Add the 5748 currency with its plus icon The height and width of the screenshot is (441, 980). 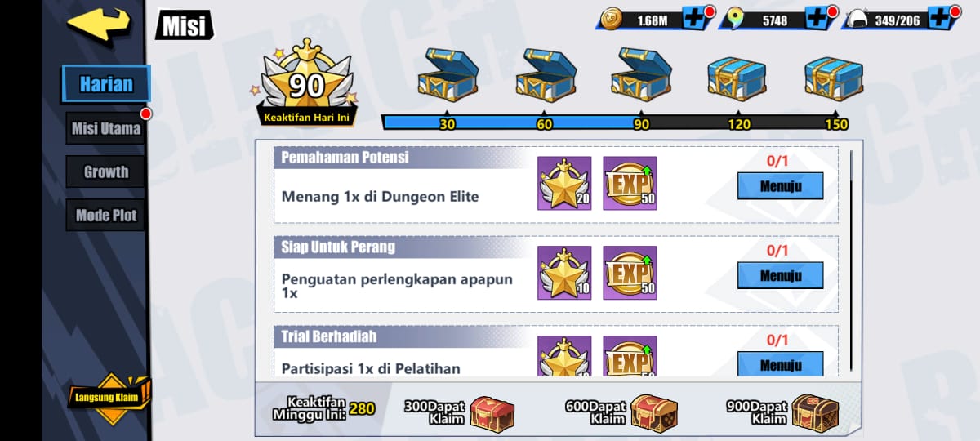pos(817,20)
